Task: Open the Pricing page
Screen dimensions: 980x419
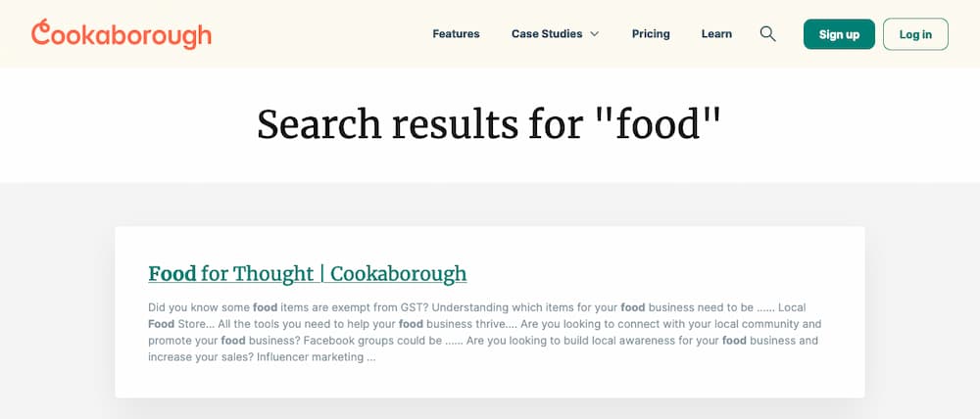Action: pos(651,33)
